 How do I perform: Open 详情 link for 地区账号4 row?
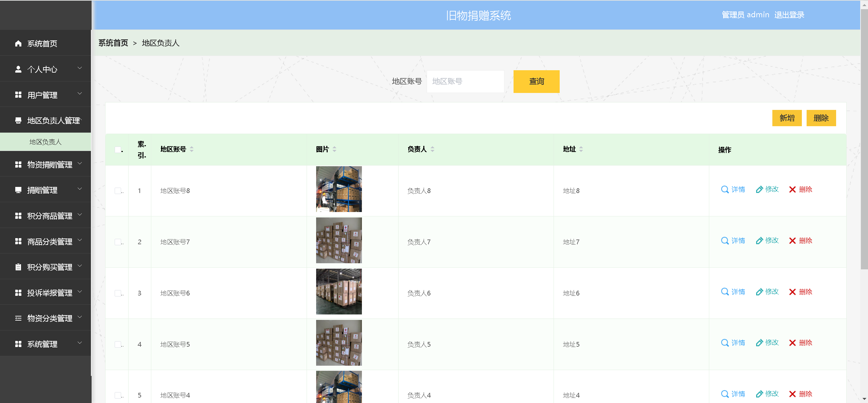pos(733,394)
